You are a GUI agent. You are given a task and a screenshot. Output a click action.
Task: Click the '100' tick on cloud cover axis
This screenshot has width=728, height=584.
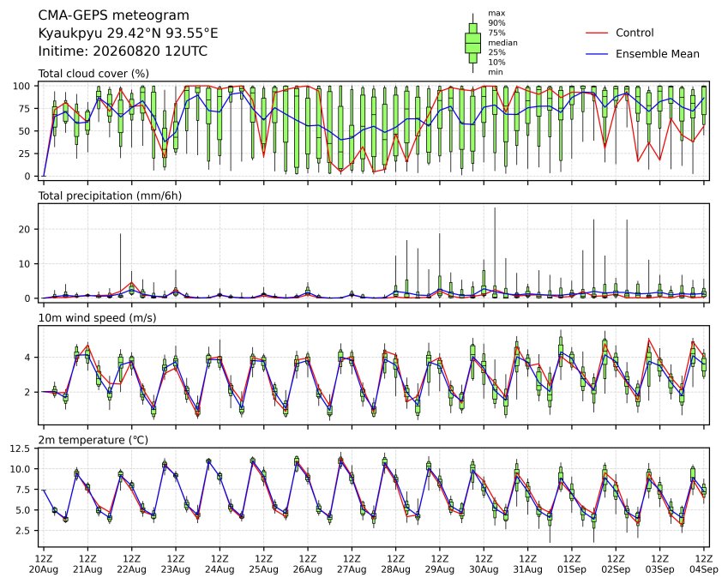coord(21,86)
